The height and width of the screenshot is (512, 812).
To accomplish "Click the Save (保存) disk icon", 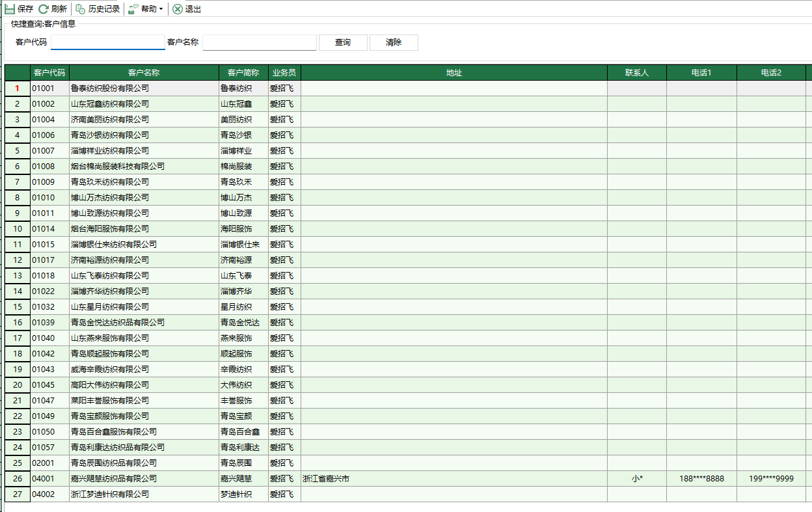I will pyautogui.click(x=10, y=9).
